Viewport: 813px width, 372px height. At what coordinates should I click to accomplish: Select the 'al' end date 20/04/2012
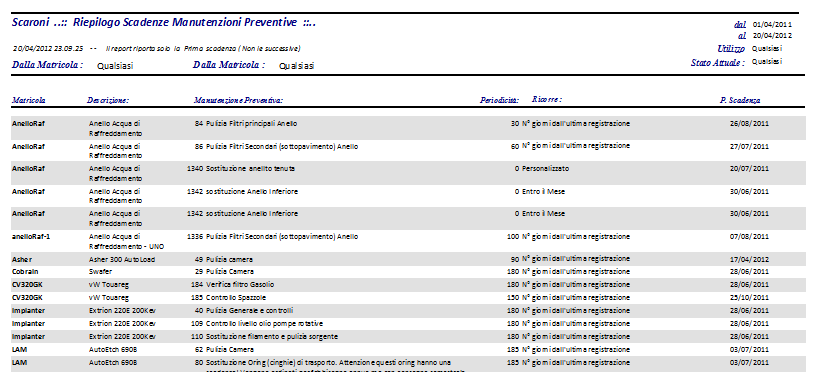pyautogui.click(x=772, y=36)
